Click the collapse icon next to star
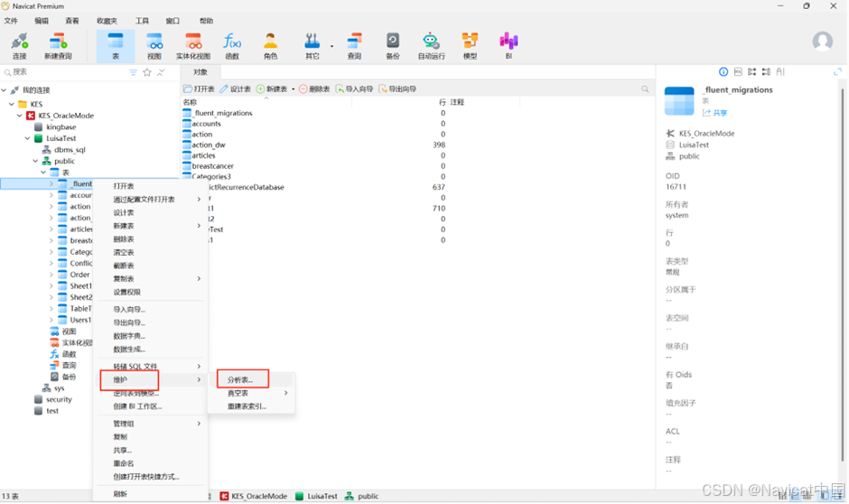This screenshot has height=504, width=849. coord(161,72)
